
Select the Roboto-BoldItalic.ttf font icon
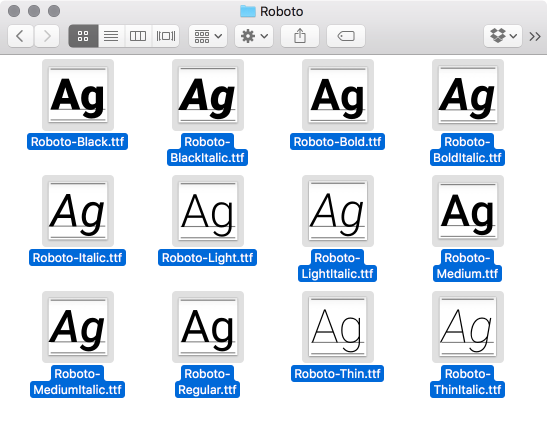click(468, 95)
